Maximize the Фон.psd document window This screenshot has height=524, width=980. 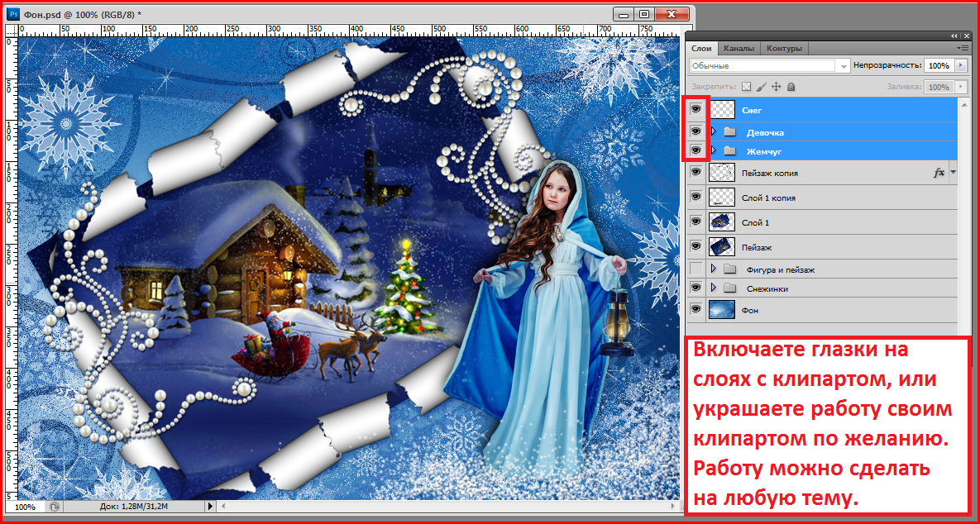click(643, 13)
